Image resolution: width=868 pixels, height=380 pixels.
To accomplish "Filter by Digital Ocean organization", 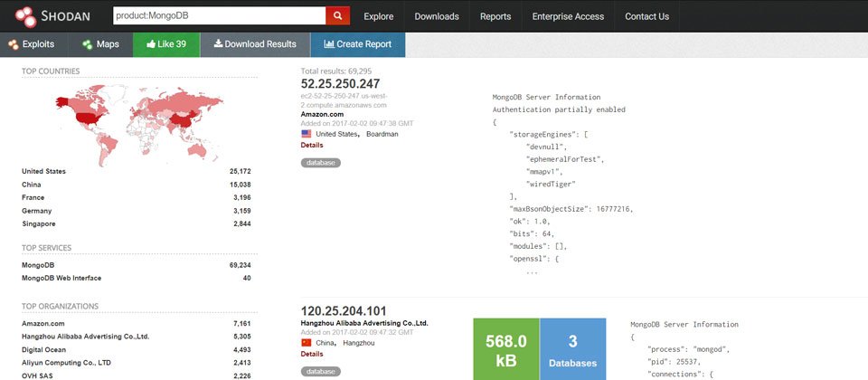I will point(43,349).
